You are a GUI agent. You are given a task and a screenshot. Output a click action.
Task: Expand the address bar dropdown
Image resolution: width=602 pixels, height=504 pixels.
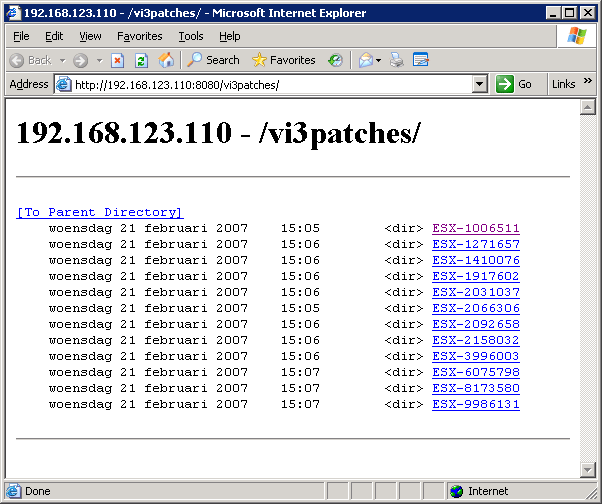click(x=480, y=84)
